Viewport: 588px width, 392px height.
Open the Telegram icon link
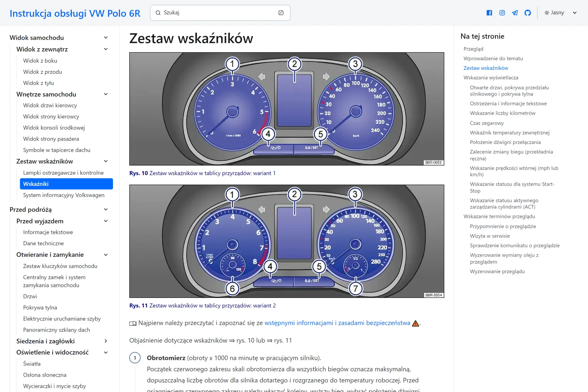point(515,13)
